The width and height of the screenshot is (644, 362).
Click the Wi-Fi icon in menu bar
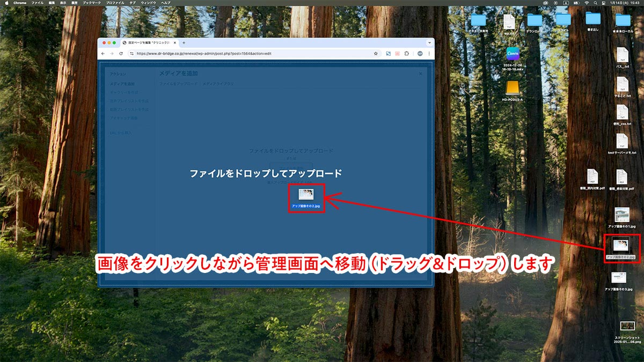[587, 3]
